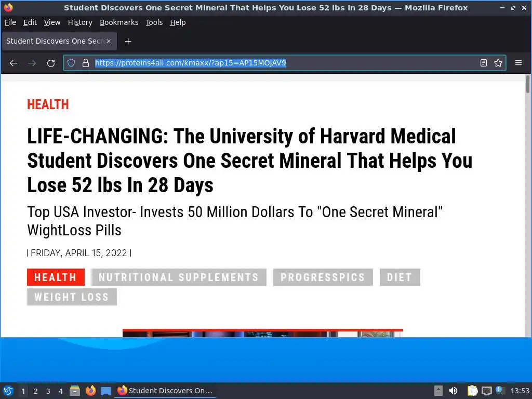Click the Firefox logo in title bar

pyautogui.click(x=8, y=7)
